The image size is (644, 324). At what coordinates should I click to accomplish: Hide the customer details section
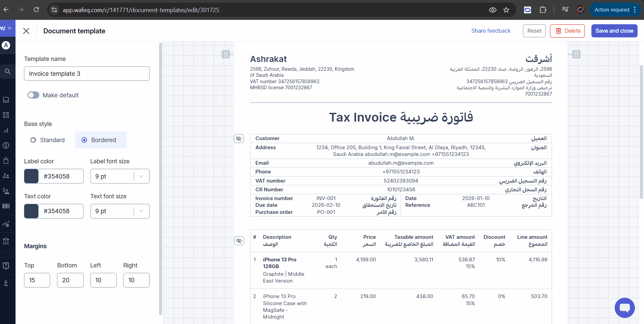pyautogui.click(x=239, y=139)
